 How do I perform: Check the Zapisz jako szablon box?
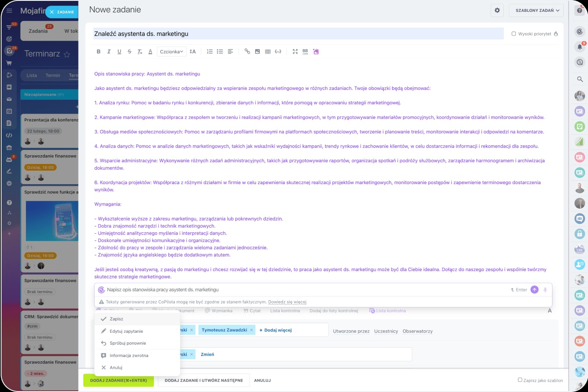pos(520,380)
